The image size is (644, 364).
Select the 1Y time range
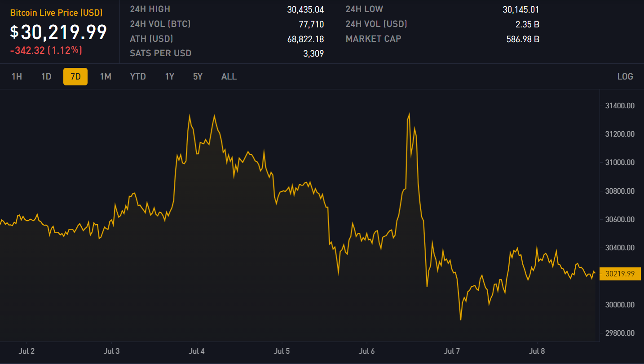click(169, 76)
